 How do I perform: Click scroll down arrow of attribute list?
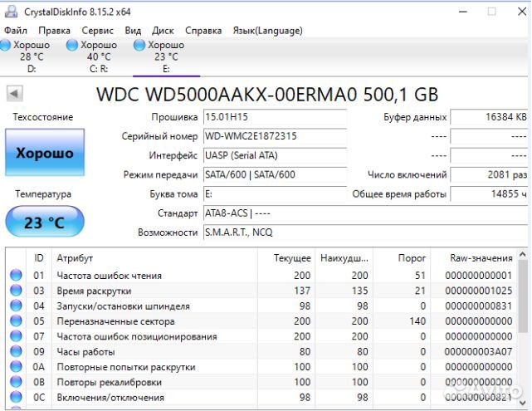523,402
